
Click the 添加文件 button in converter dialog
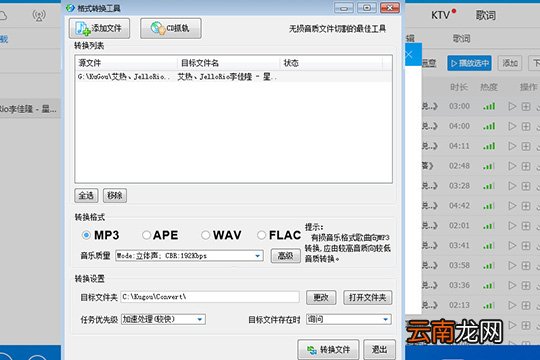[x=99, y=28]
